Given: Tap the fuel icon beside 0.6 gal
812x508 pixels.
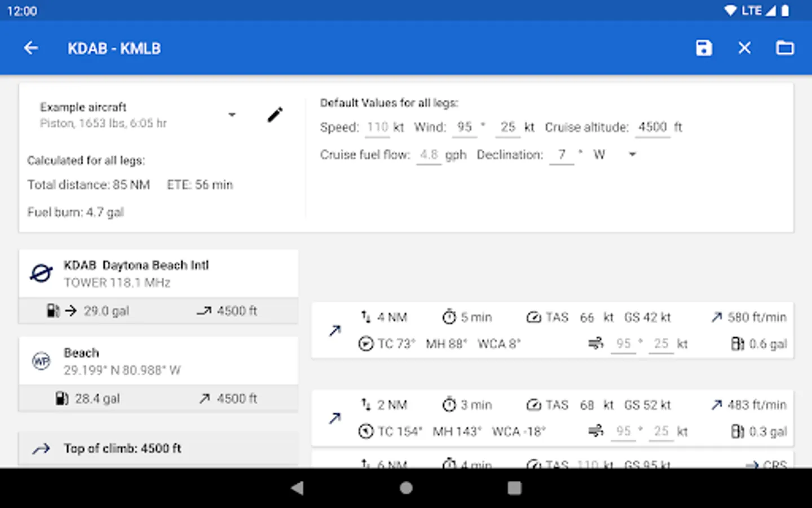Looking at the screenshot, I should click(x=737, y=344).
